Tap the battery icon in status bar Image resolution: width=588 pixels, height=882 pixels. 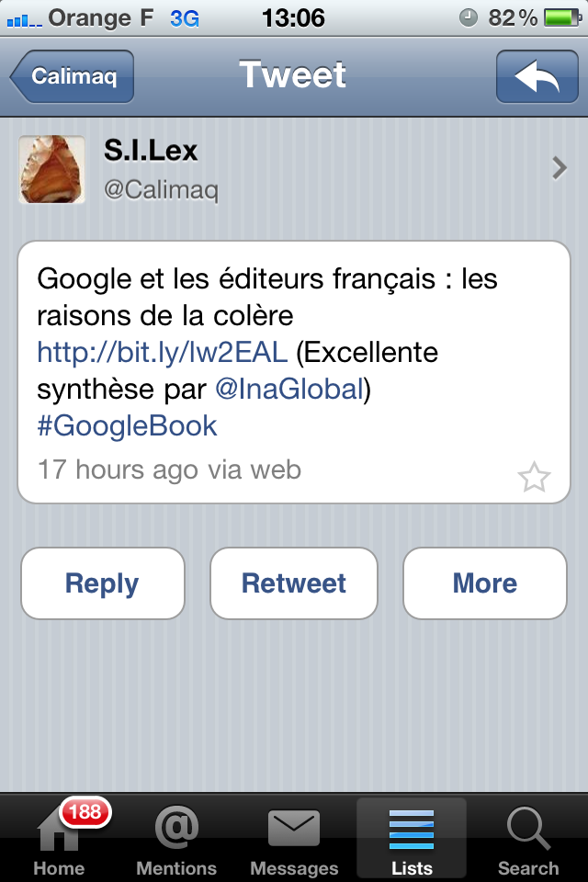point(560,17)
